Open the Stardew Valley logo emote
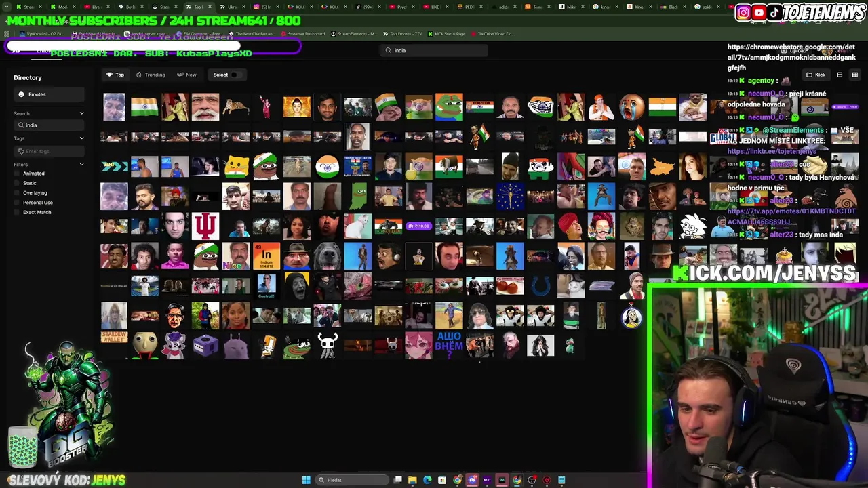Screen dimensions: 868x488 (114, 337)
